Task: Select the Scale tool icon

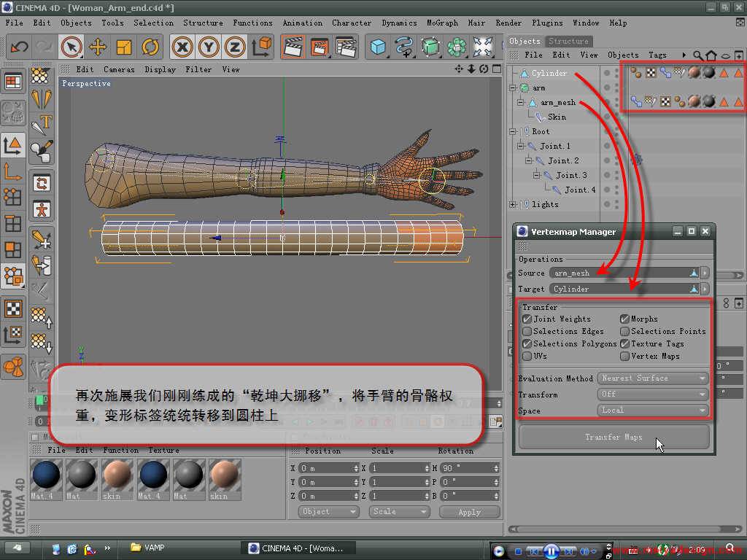Action: pos(123,47)
